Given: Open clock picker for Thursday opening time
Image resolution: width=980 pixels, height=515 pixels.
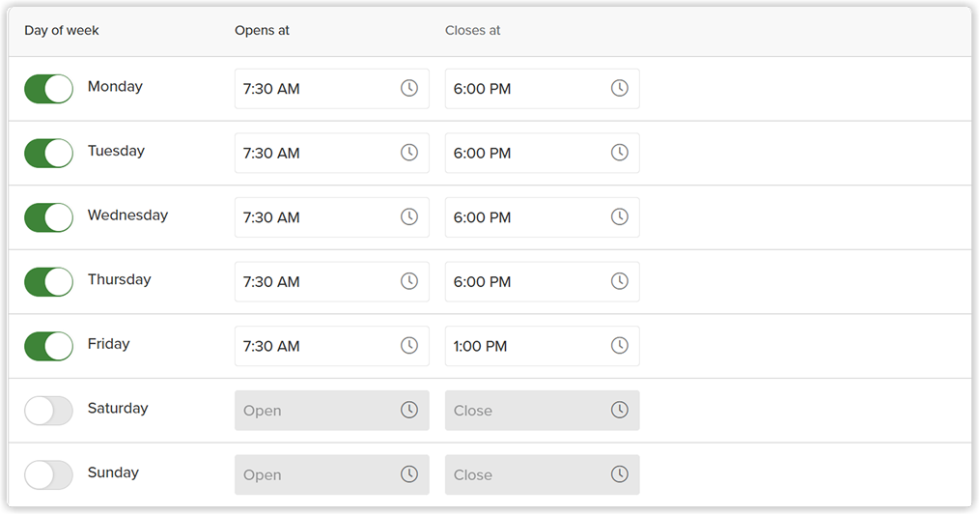Looking at the screenshot, I should (x=409, y=281).
